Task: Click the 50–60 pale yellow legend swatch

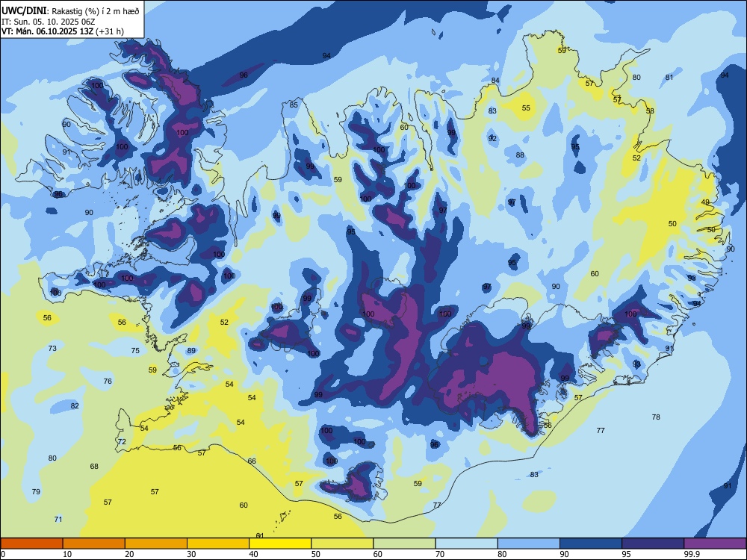Action: (x=342, y=544)
